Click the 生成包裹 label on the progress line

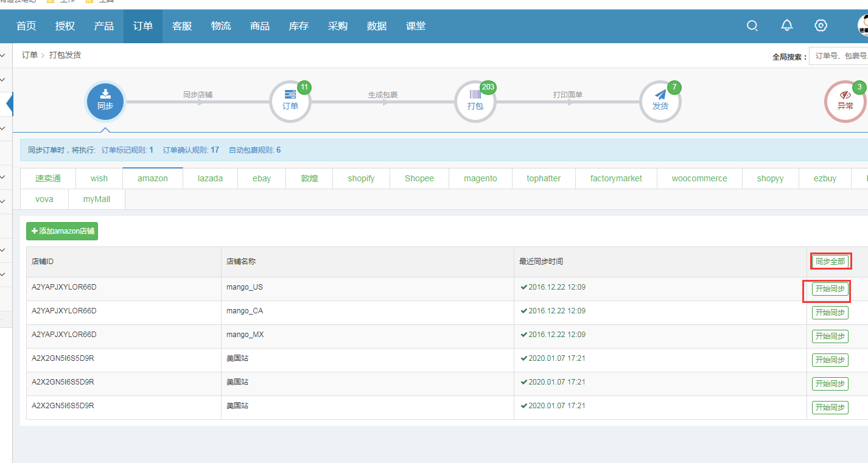pos(383,95)
